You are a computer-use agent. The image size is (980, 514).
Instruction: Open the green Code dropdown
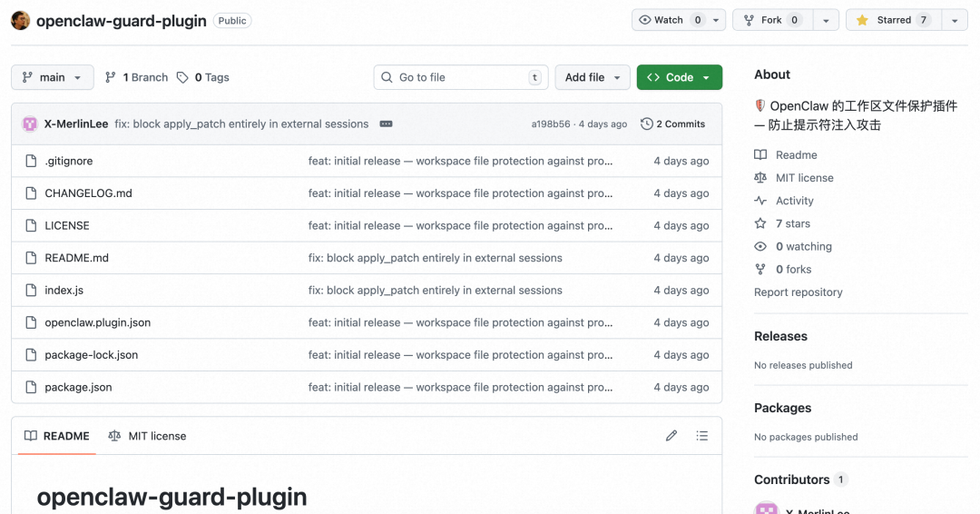click(679, 77)
